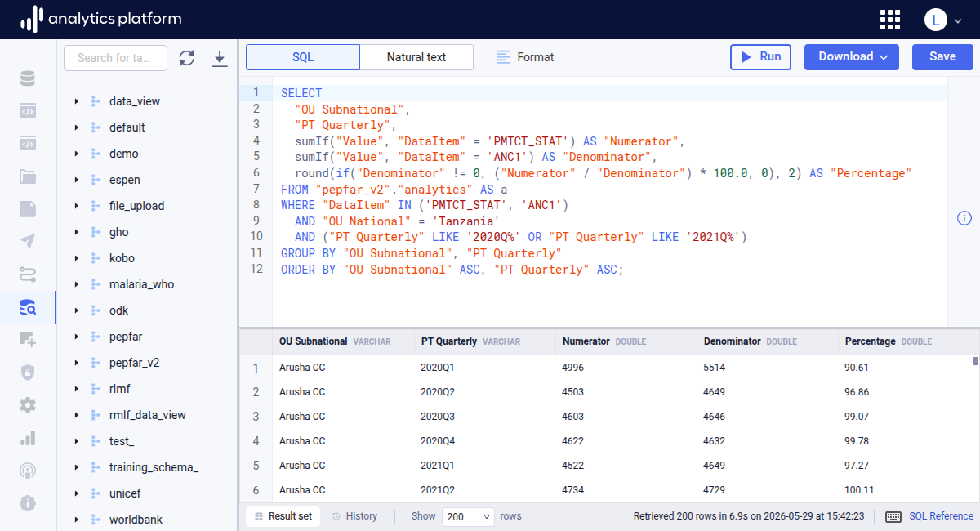Open the rows count dropdown showing 200
The width and height of the screenshot is (980, 531).
468,516
